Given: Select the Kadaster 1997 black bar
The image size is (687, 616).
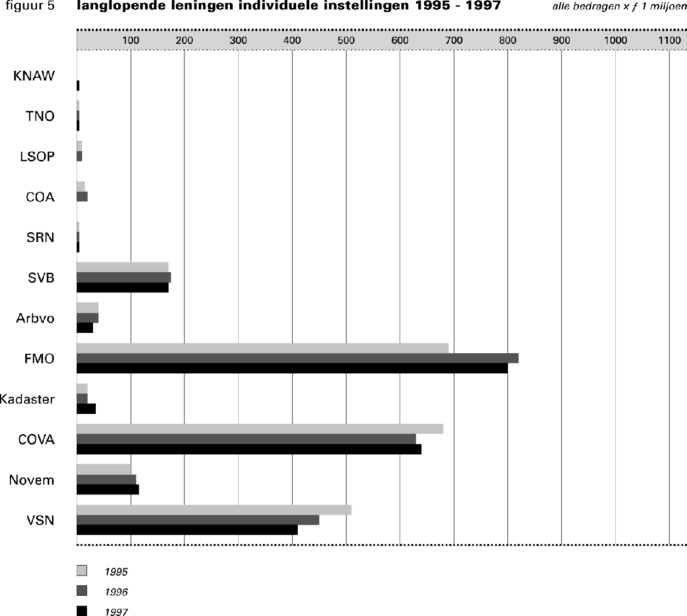Looking at the screenshot, I should click(x=86, y=409).
